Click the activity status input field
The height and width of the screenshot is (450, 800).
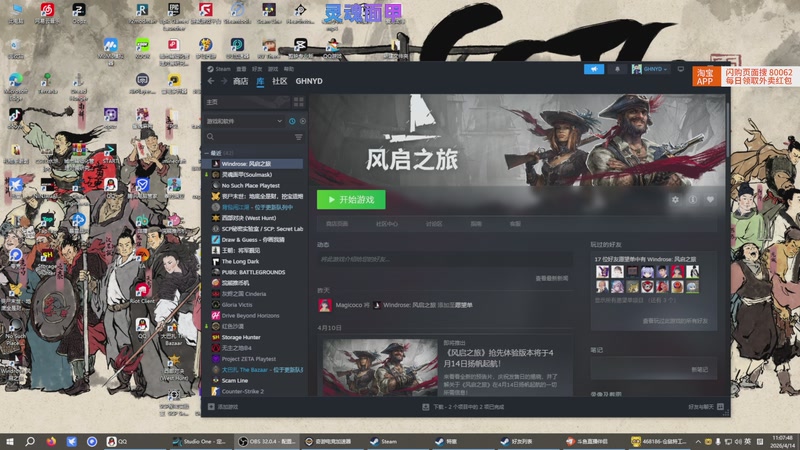click(444, 259)
